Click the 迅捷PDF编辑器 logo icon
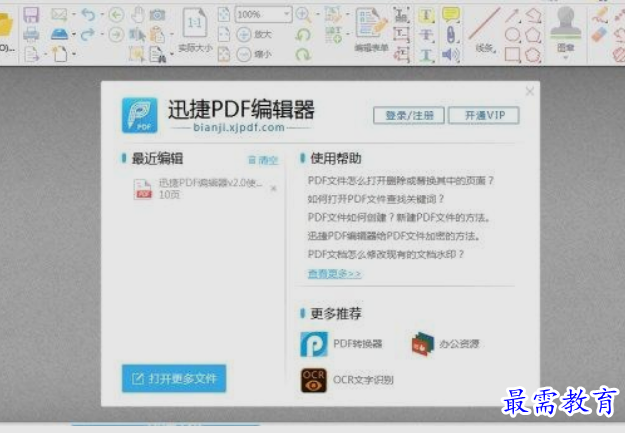 (x=140, y=115)
